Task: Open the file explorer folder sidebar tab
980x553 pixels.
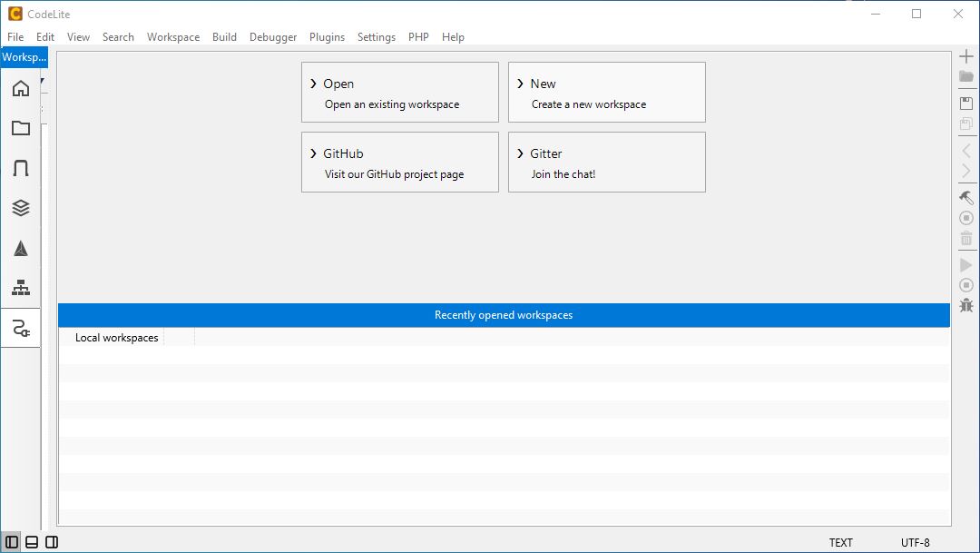Action: pyautogui.click(x=21, y=128)
